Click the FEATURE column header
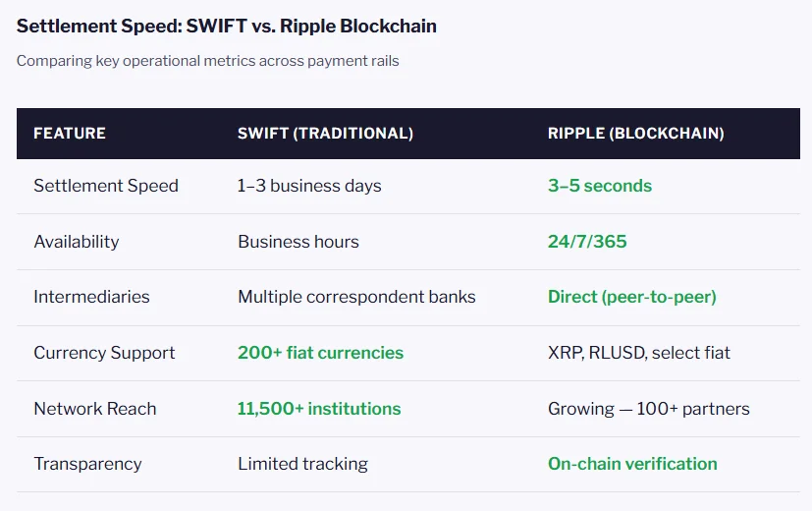Screen dimensions: 812x511 (70, 133)
